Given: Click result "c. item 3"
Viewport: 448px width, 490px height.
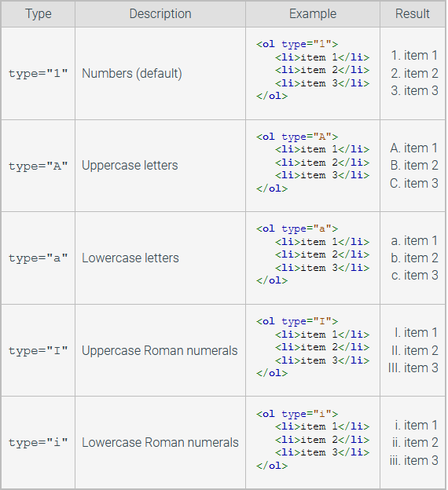Looking at the screenshot, I should pos(414,276).
